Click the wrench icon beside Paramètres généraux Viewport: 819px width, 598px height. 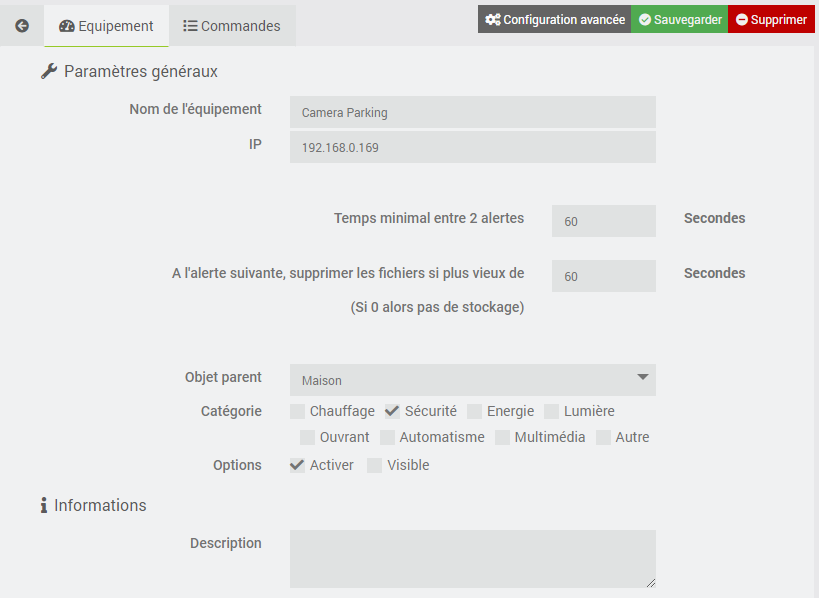[x=49, y=72]
